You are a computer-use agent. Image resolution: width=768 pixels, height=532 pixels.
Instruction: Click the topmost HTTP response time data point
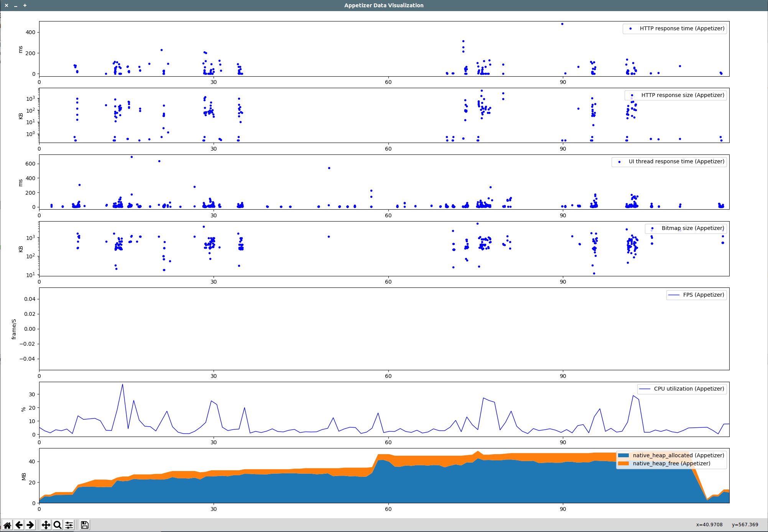[x=562, y=24]
